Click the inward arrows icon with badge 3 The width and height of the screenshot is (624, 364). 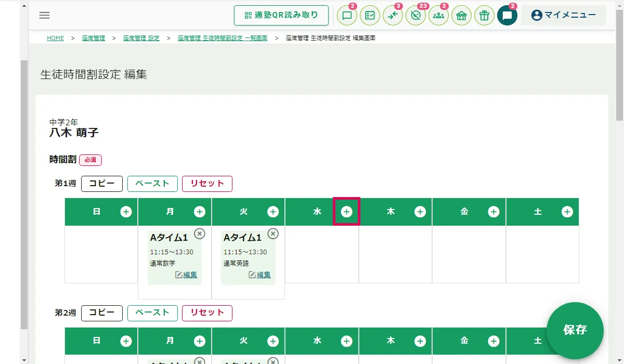pos(393,16)
